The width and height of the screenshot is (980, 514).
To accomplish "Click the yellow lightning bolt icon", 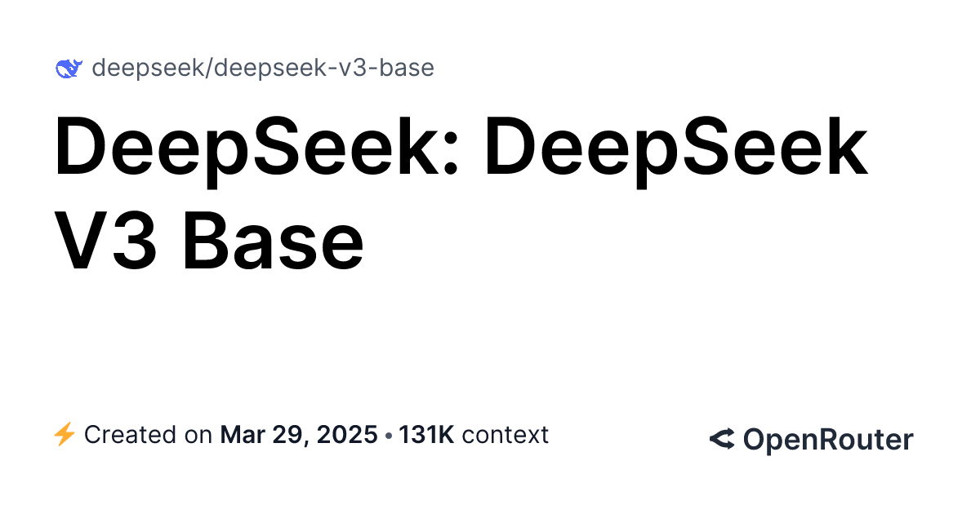I will tap(64, 435).
